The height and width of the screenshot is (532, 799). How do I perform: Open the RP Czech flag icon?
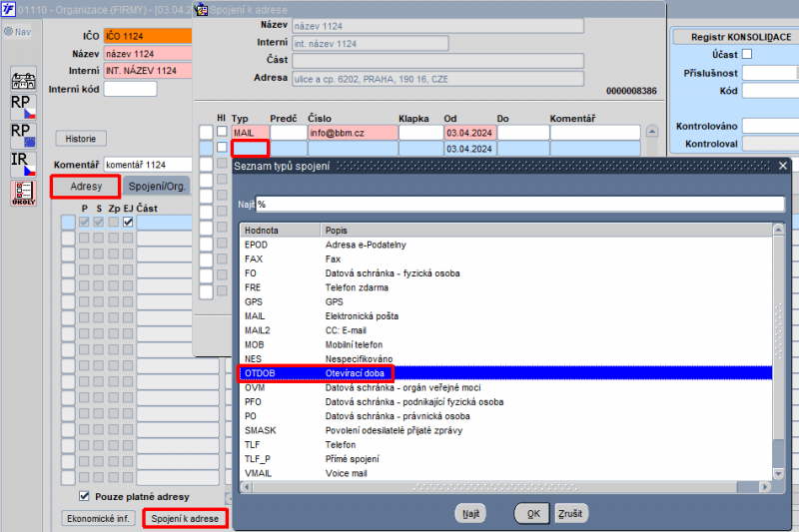pyautogui.click(x=23, y=107)
